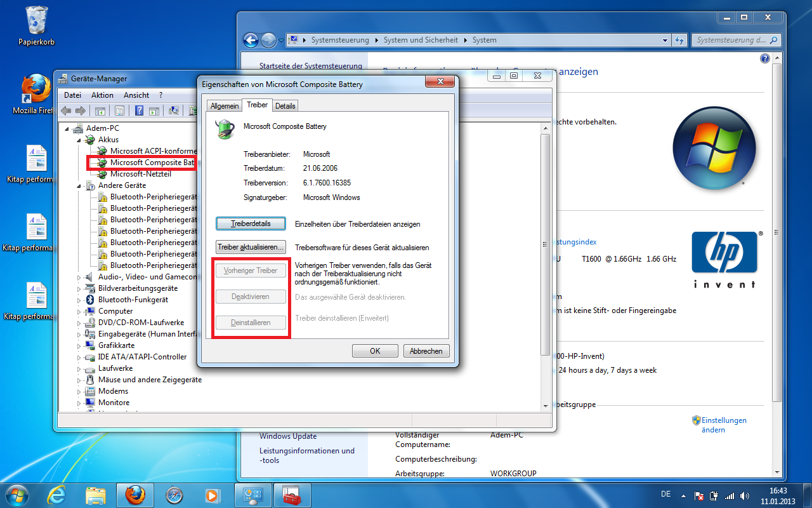Switch to the Details tab
The image size is (812, 508).
pos(285,106)
